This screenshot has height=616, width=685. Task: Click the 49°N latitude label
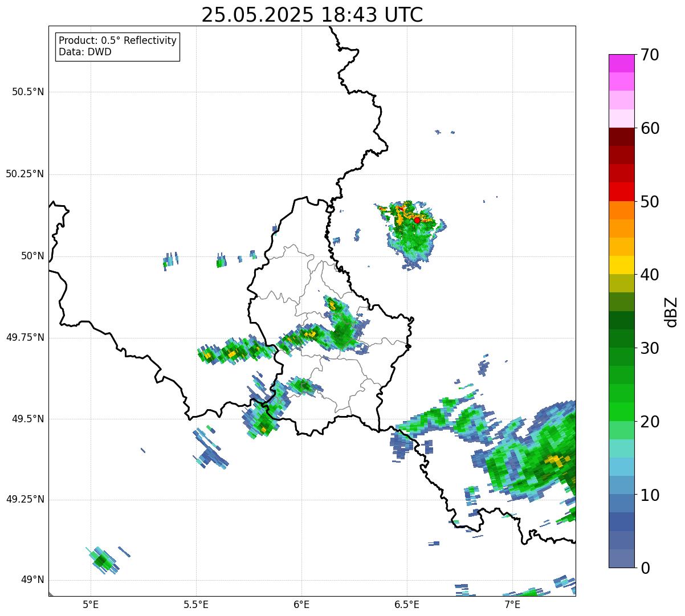point(32,580)
